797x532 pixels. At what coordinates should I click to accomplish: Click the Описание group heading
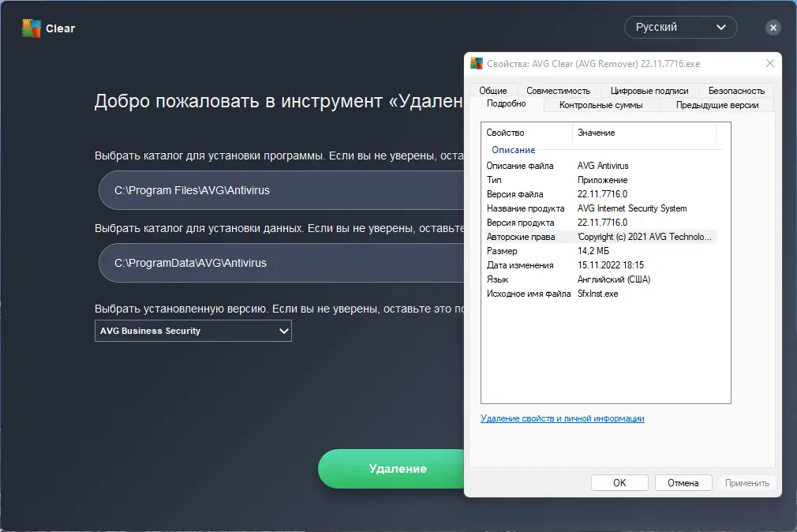[514, 150]
